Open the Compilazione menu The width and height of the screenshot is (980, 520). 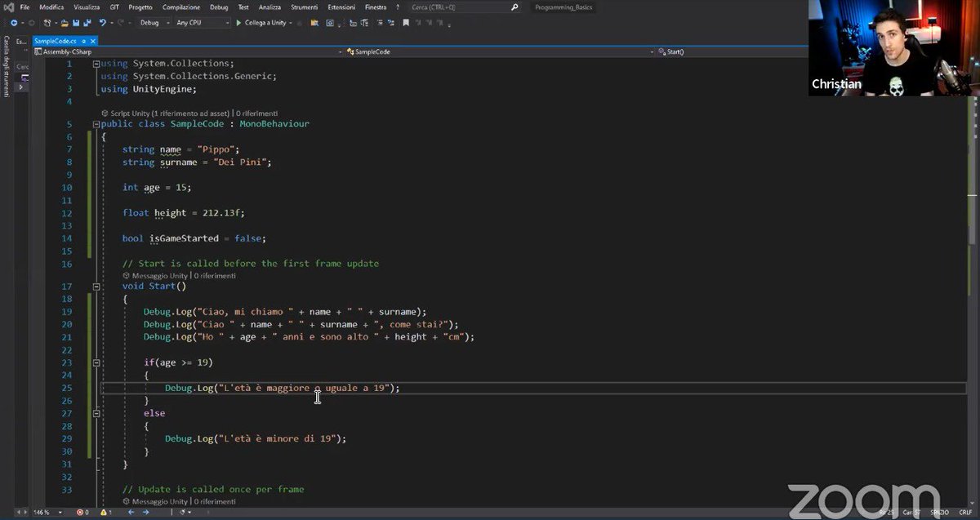coord(181,7)
